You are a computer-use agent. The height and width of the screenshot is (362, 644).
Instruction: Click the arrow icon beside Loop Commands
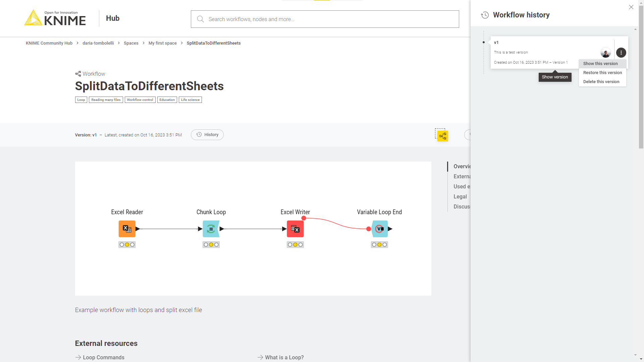click(x=78, y=357)
